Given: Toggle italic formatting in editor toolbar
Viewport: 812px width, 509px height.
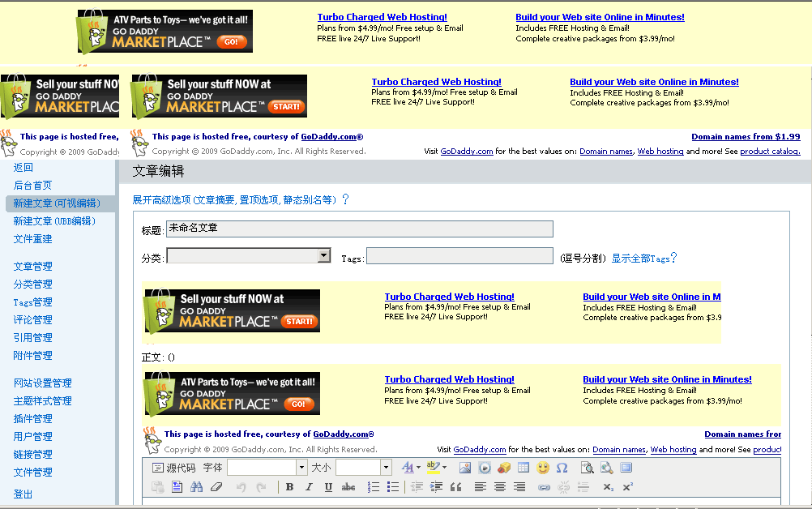Looking at the screenshot, I should coord(309,487).
